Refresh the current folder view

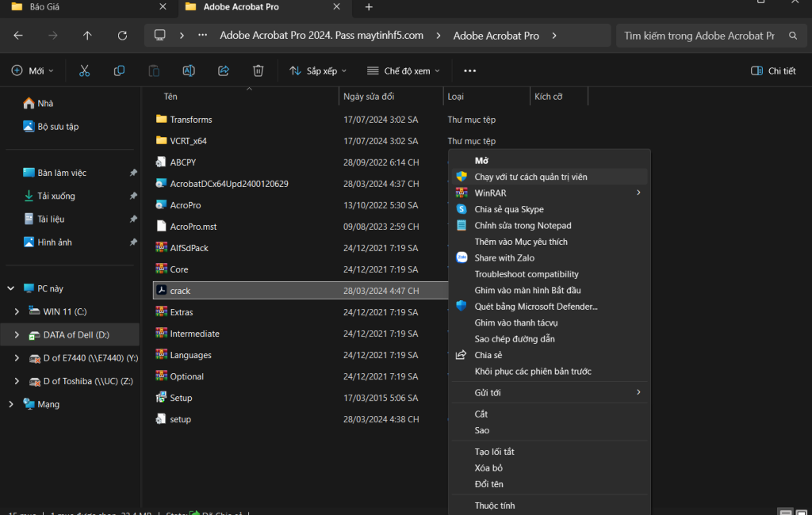[122, 36]
